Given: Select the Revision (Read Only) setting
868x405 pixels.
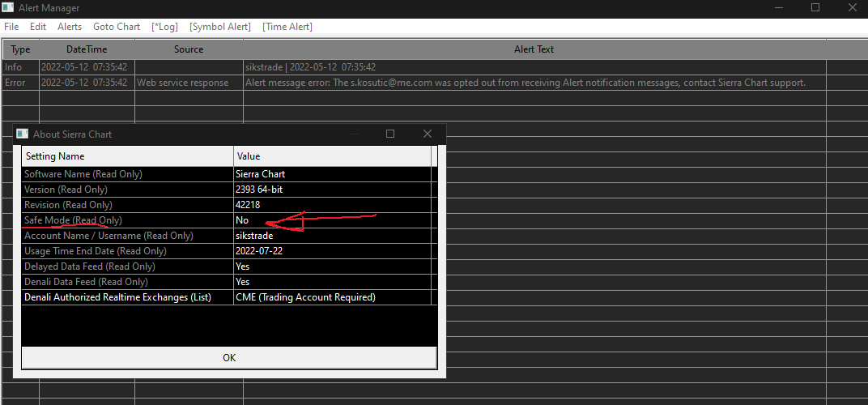Looking at the screenshot, I should [x=127, y=205].
